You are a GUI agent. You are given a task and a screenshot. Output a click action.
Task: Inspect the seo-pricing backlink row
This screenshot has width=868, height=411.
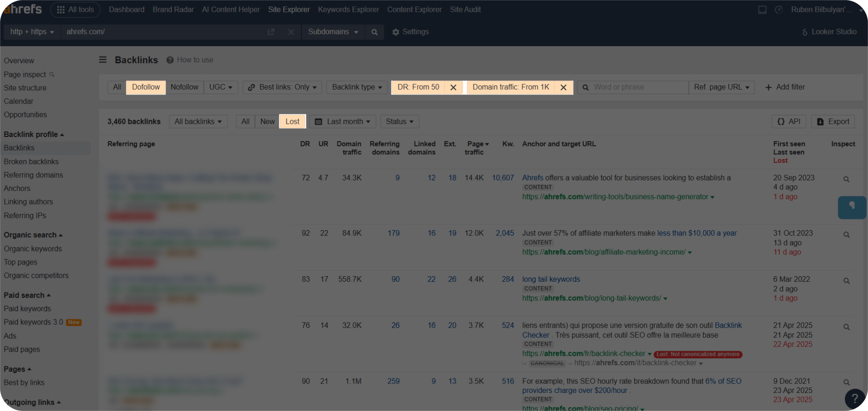[x=846, y=383]
